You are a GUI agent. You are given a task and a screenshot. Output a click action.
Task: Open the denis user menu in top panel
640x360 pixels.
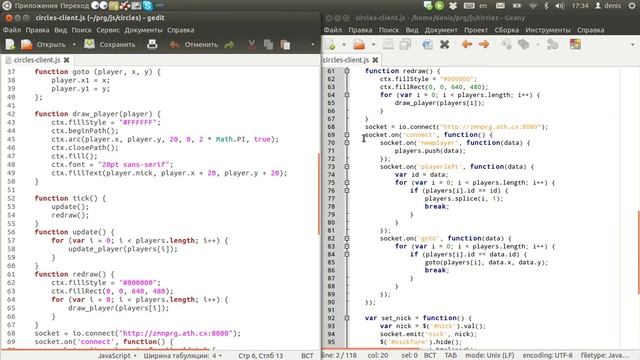tap(608, 6)
